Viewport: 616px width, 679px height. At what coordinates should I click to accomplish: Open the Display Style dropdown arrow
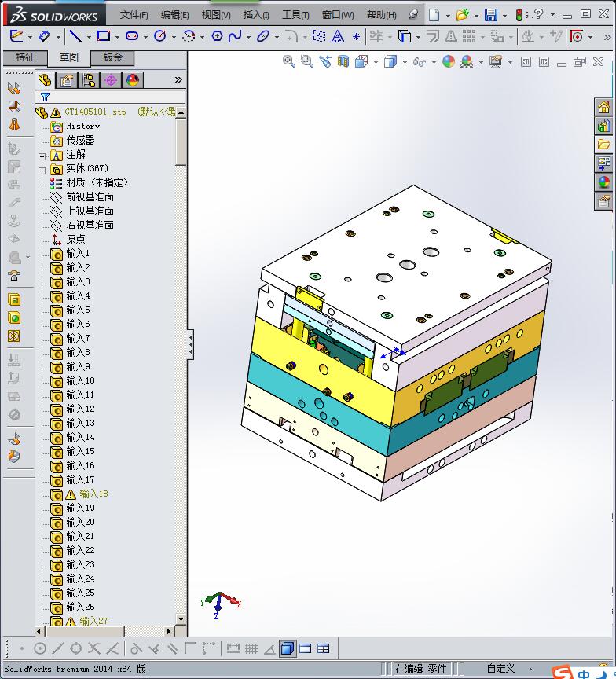tap(405, 63)
